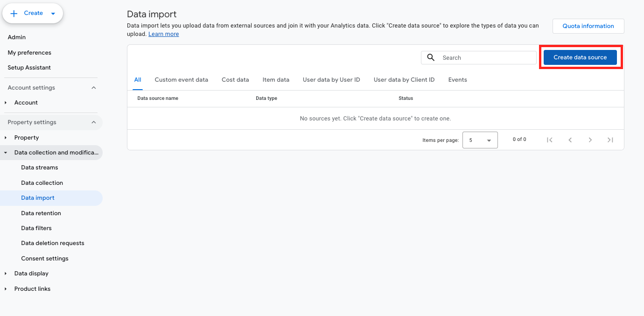
Task: Select the User data by User ID tab
Action: (331, 80)
